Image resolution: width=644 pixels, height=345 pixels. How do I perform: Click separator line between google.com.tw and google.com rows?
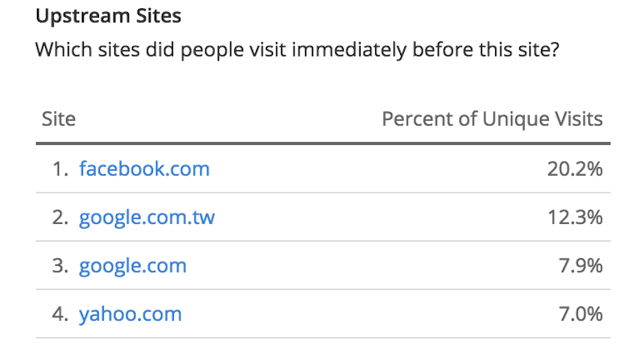click(x=324, y=241)
